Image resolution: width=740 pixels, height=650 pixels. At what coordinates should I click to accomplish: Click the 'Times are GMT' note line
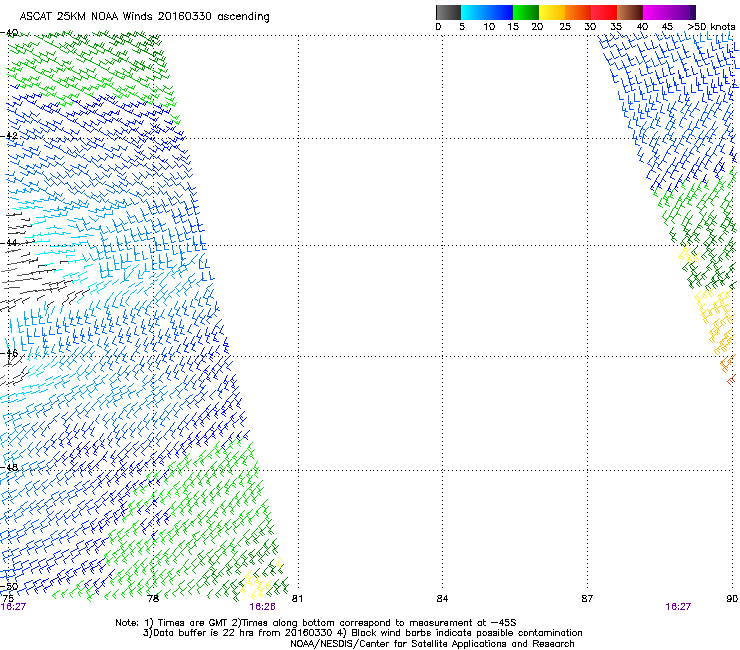tap(316, 623)
